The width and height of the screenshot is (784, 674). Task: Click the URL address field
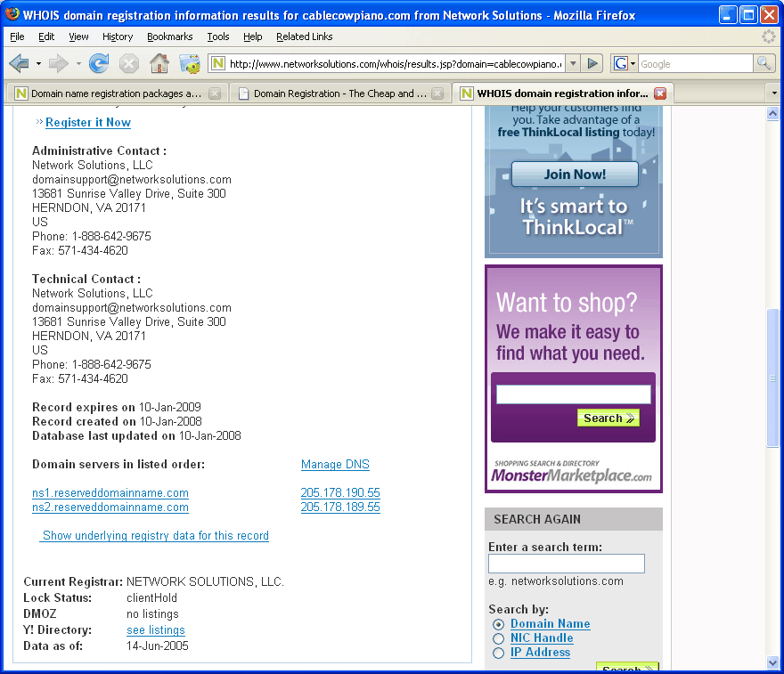[x=396, y=63]
